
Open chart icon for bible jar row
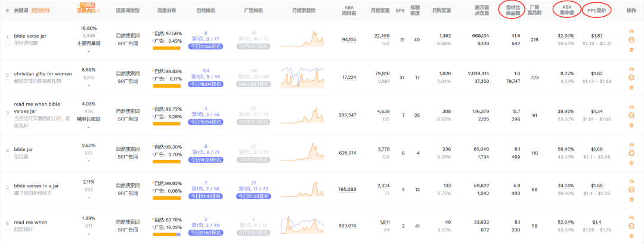631,144
